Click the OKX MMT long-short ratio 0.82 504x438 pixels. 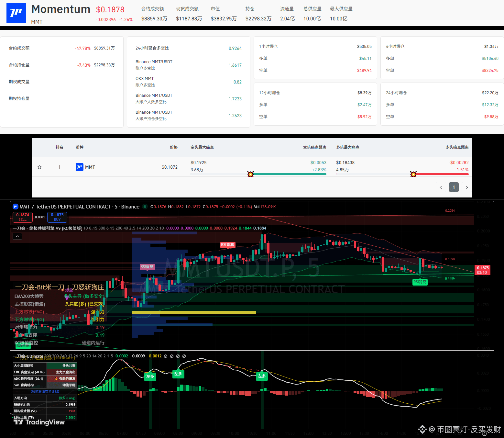click(x=237, y=82)
